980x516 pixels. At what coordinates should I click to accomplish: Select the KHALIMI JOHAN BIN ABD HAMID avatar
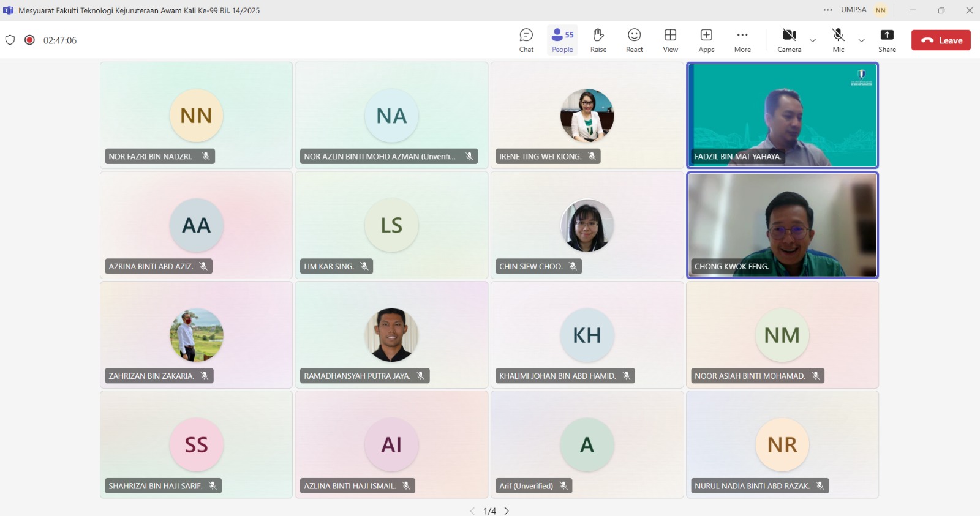(587, 335)
